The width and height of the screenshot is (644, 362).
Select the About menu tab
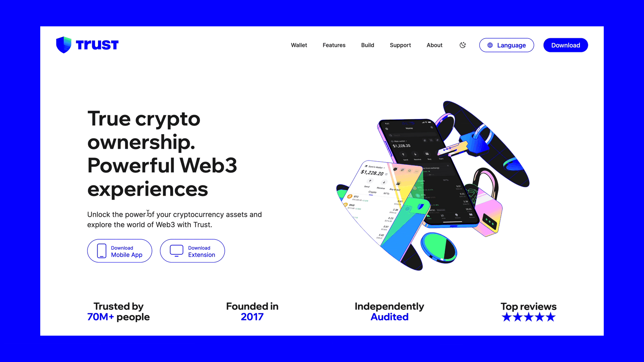[434, 45]
